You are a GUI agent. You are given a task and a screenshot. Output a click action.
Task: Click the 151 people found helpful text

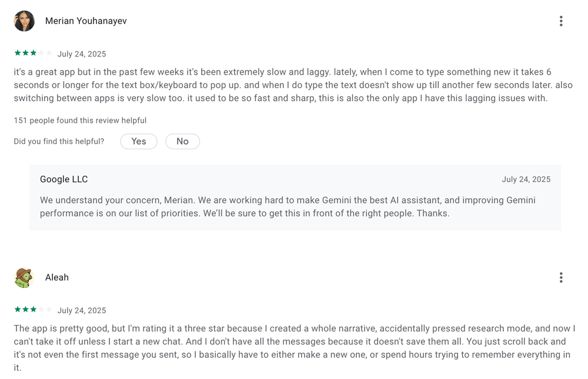[79, 120]
